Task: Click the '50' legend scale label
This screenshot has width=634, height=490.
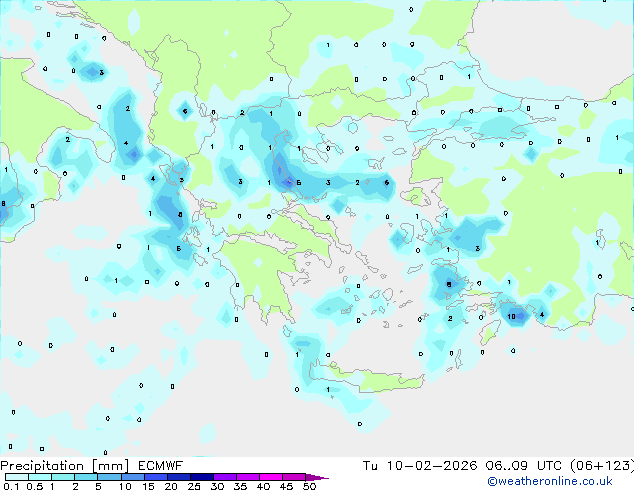Action: (x=309, y=486)
